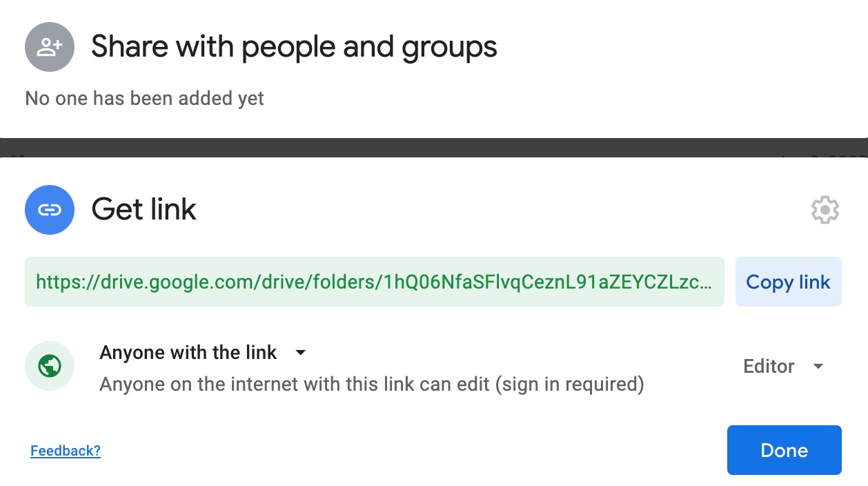
Task: Click the dark backdrop strip between the cards
Action: pyautogui.click(x=434, y=147)
